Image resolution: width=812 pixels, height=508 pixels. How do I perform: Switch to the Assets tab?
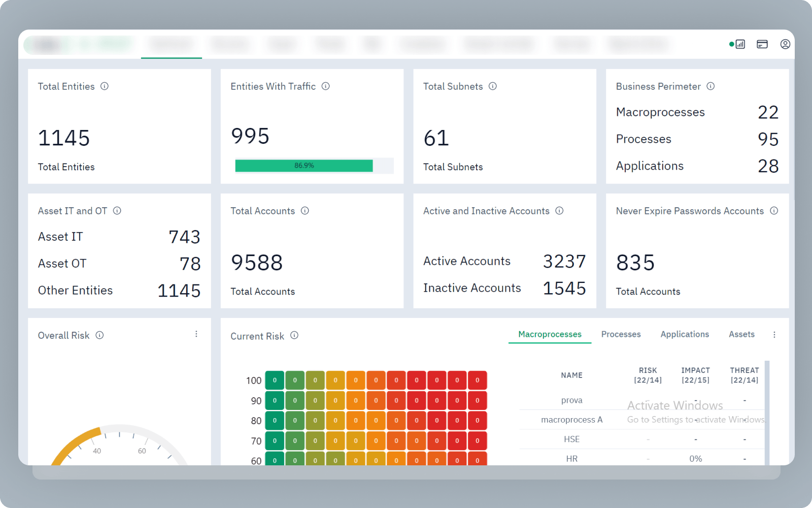coord(741,334)
